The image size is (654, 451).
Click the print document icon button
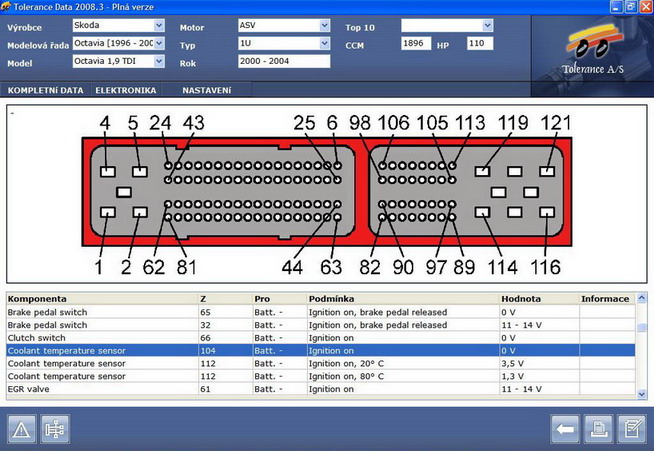coord(598,429)
